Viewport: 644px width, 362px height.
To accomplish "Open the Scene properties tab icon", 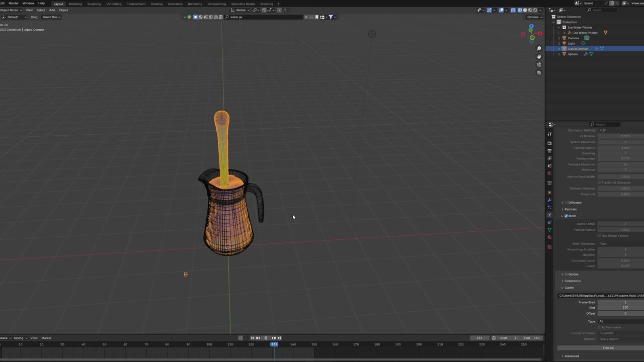I will [x=549, y=165].
